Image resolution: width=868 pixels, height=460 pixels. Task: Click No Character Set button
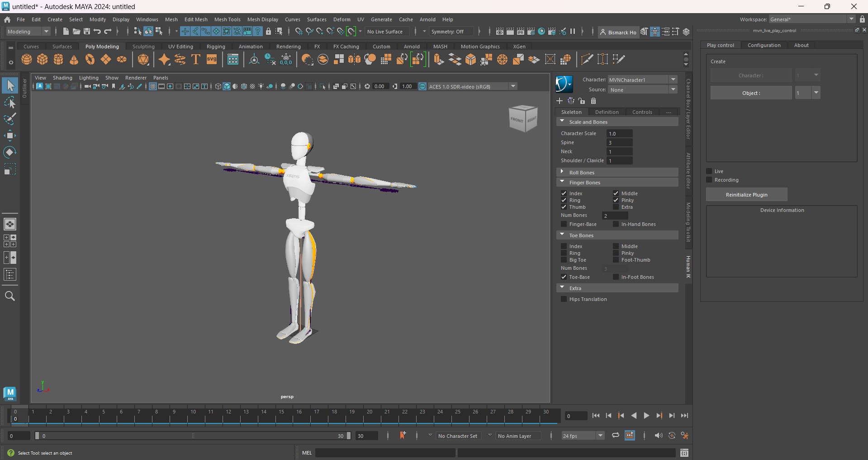click(457, 436)
